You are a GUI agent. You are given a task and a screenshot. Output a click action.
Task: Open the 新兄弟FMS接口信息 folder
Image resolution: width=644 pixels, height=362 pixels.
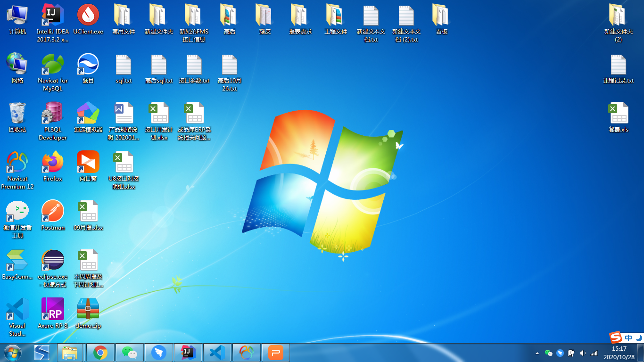(194, 23)
